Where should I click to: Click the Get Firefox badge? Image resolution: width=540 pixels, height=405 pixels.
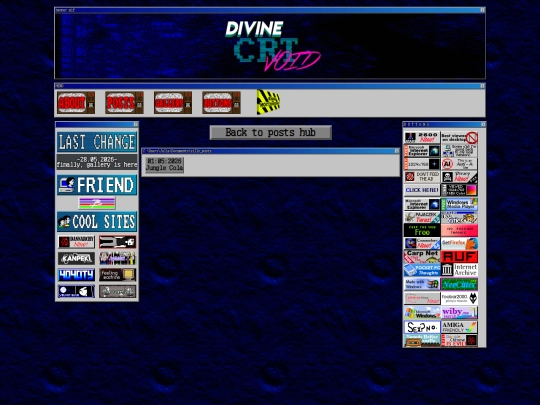point(459,243)
